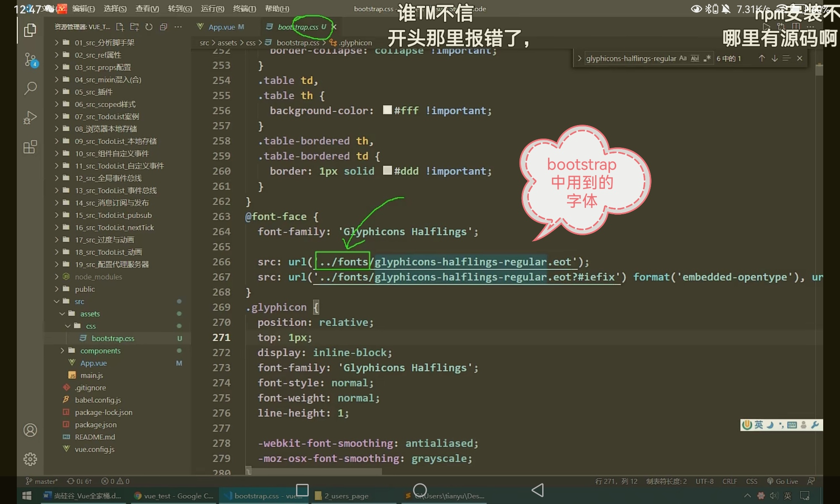Open the Manage gear icon
Image resolution: width=840 pixels, height=504 pixels.
tap(30, 459)
